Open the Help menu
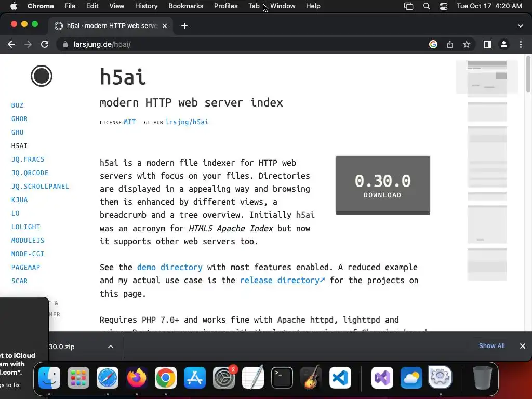Screen dimensions: 532x399 pos(313,6)
